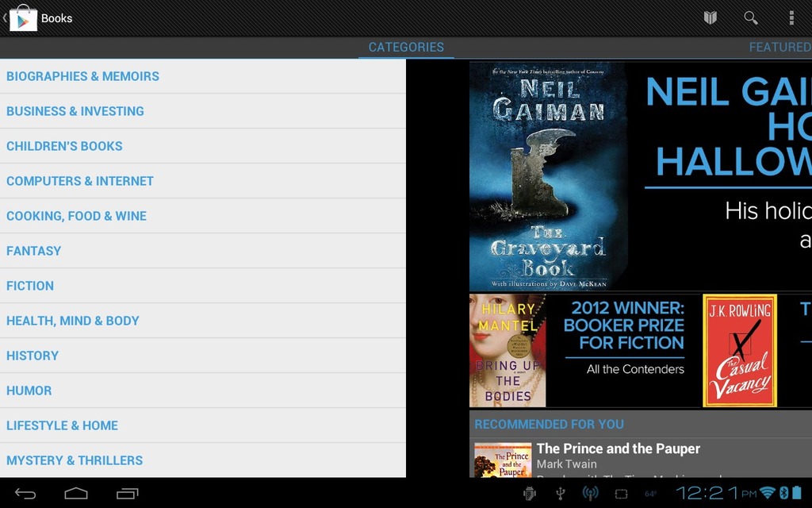Open Health, Mind & Body category
This screenshot has width=812, height=508.
tap(203, 321)
